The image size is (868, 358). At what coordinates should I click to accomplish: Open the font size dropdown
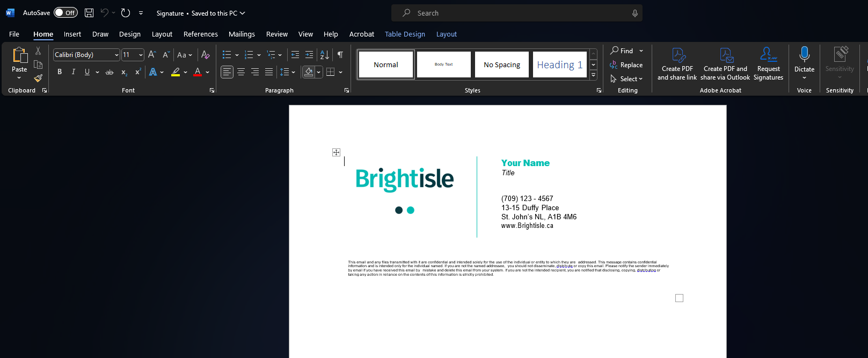141,55
